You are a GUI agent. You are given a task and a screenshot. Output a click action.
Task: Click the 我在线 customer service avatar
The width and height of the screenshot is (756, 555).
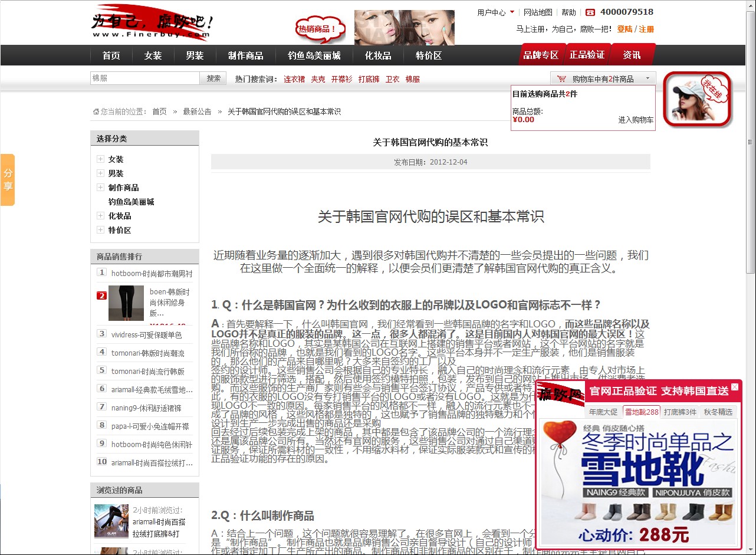pyautogui.click(x=697, y=99)
